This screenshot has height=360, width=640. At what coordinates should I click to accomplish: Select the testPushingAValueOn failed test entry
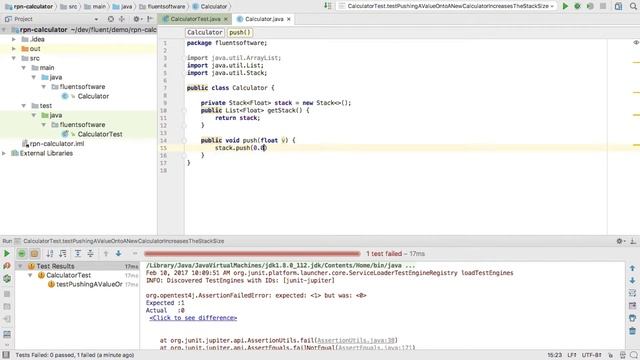tap(89, 284)
